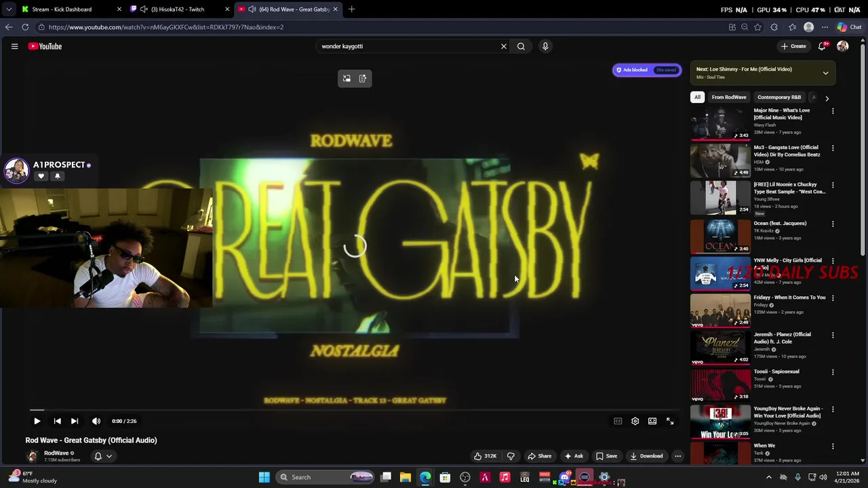The height and width of the screenshot is (488, 868).
Task: Show more filter chips arrow
Action: (x=827, y=98)
